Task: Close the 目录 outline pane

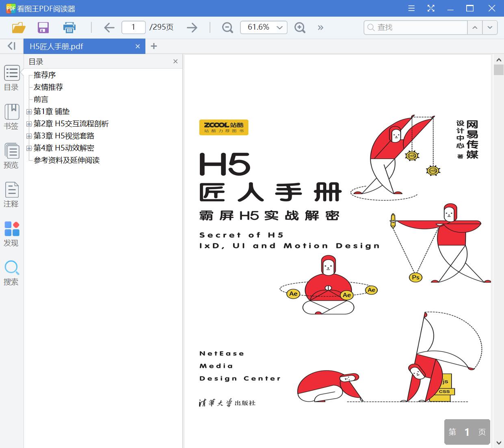Action: 175,61
